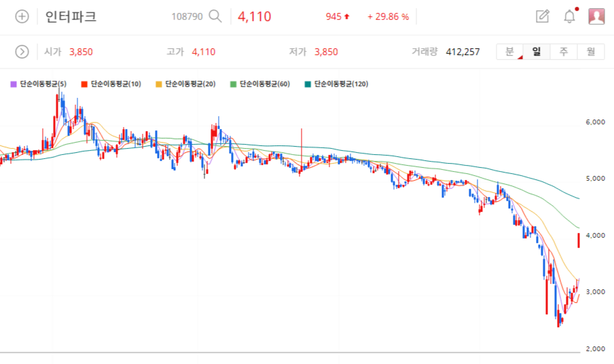Select the 월 (monthly) chart tab

point(590,52)
